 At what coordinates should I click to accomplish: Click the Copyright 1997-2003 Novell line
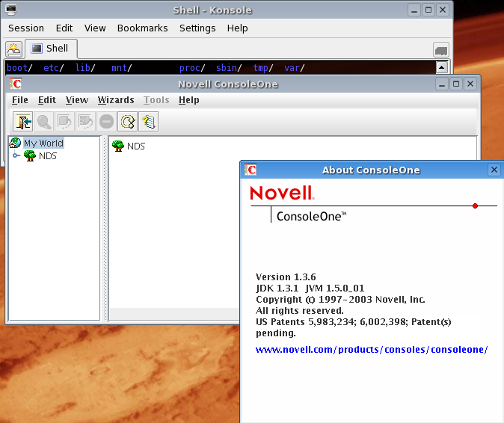340,300
